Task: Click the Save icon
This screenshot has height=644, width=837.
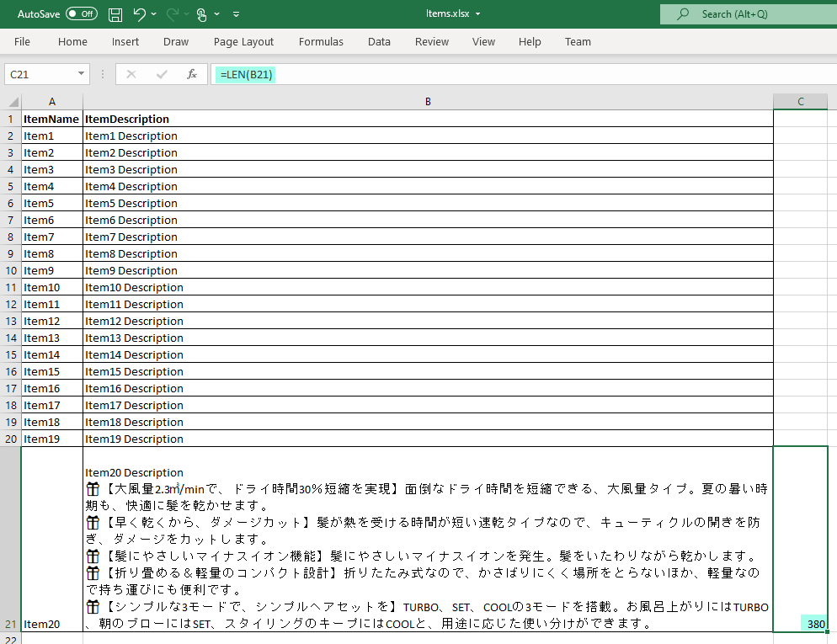Action: pos(115,13)
